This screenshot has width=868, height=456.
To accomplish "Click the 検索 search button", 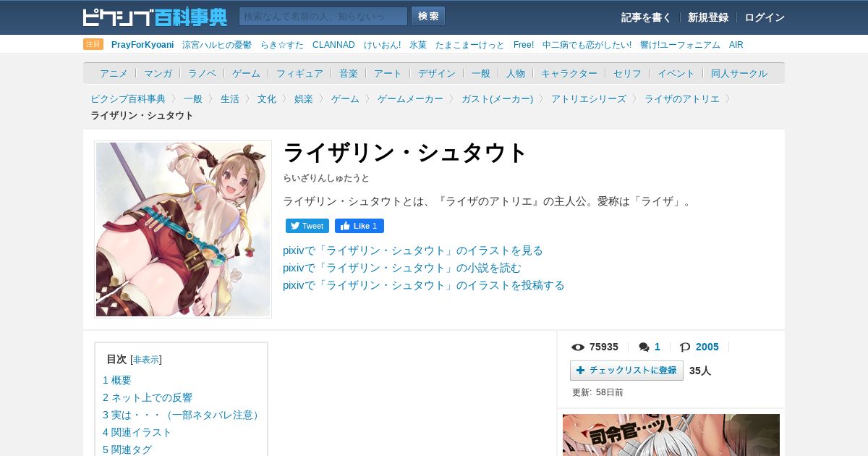I will [x=428, y=16].
